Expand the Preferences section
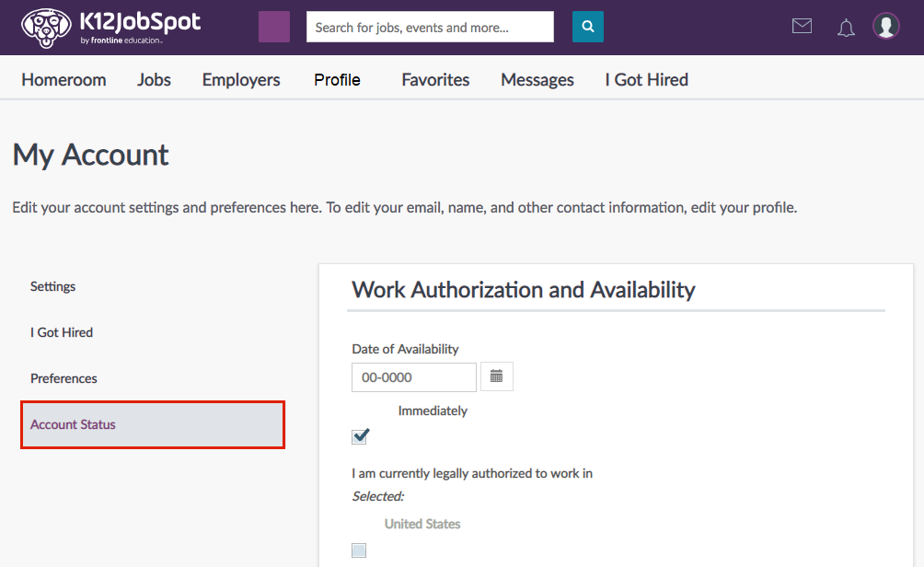This screenshot has width=924, height=567. click(64, 378)
